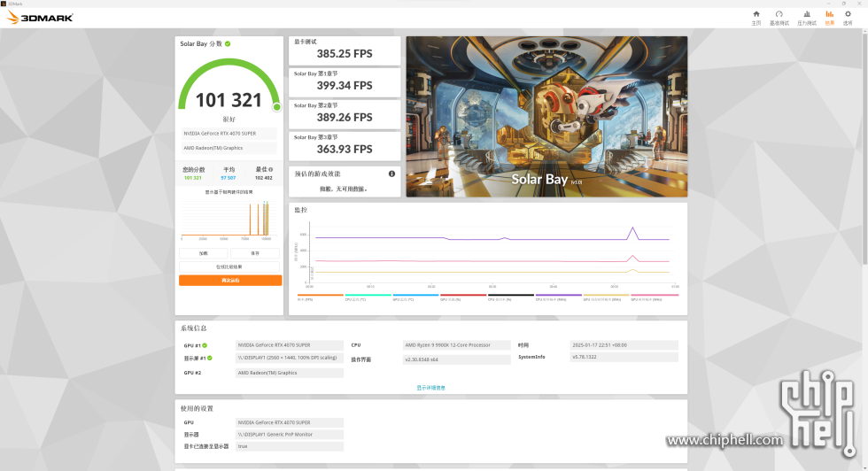Screen dimensions: 868x471
Task: Open the Results (结果) tab
Action: tap(829, 18)
